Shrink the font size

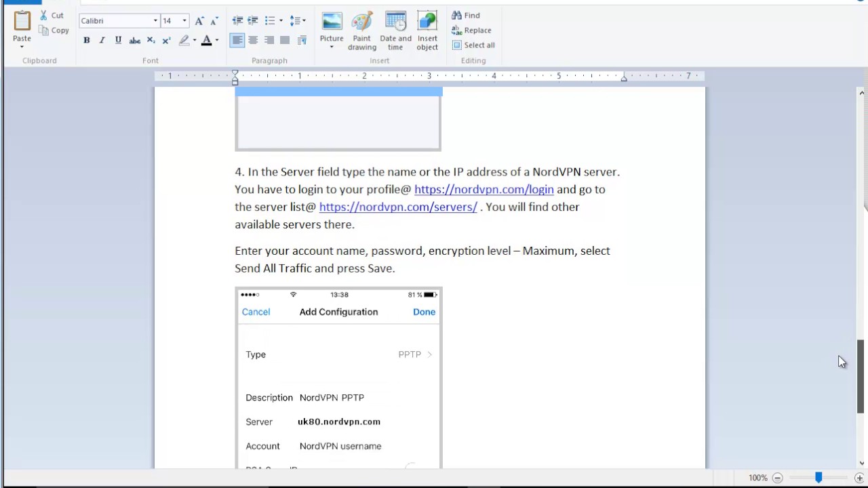click(x=213, y=21)
